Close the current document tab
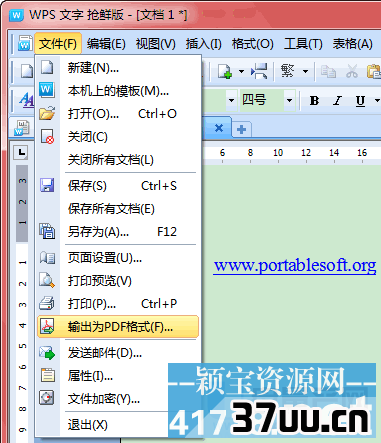Screen dimensions: 381x443 click(219, 128)
